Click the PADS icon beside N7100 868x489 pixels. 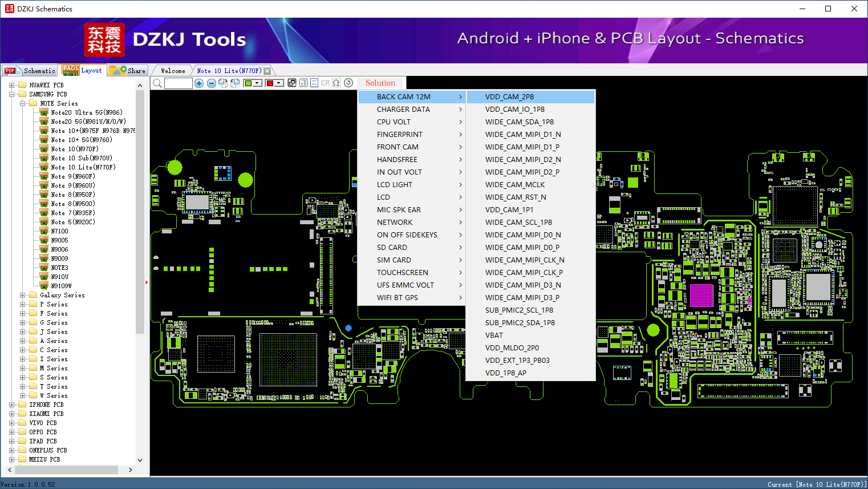pyautogui.click(x=44, y=231)
